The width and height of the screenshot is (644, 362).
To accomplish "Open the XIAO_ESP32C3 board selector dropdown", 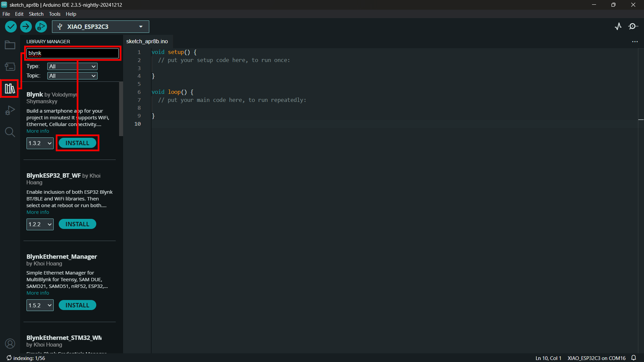I will point(101,27).
